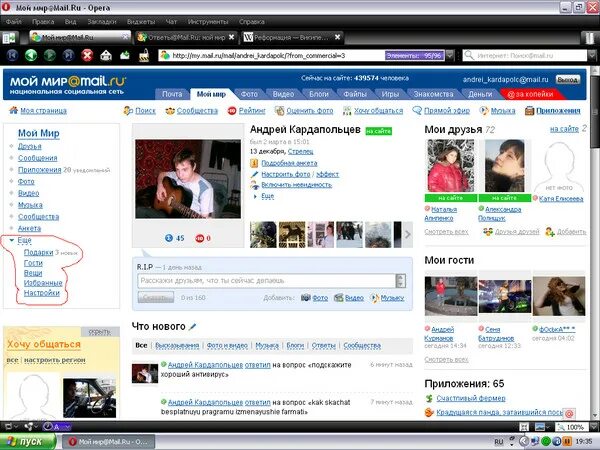Click the red stop loading button
The height and width of the screenshot is (450, 600).
tap(87, 55)
